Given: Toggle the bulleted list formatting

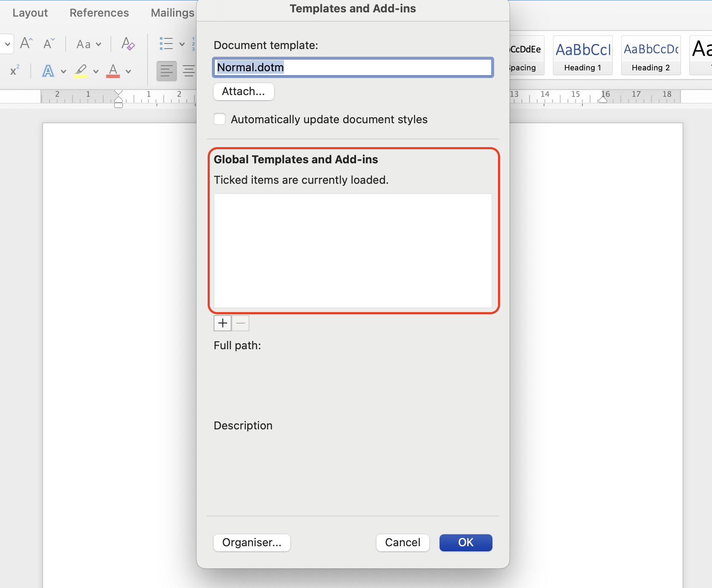Looking at the screenshot, I should 167,44.
